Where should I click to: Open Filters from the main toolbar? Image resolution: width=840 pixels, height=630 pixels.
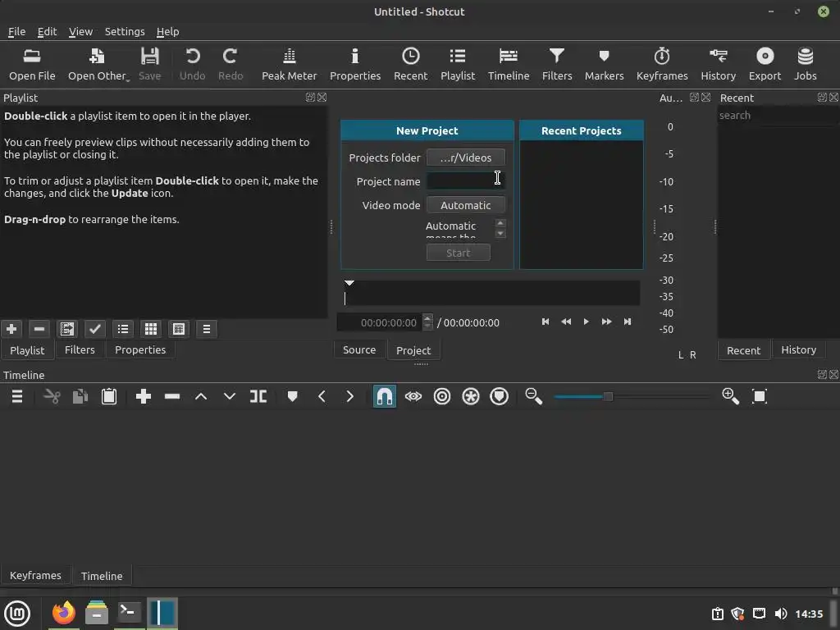[x=557, y=64]
